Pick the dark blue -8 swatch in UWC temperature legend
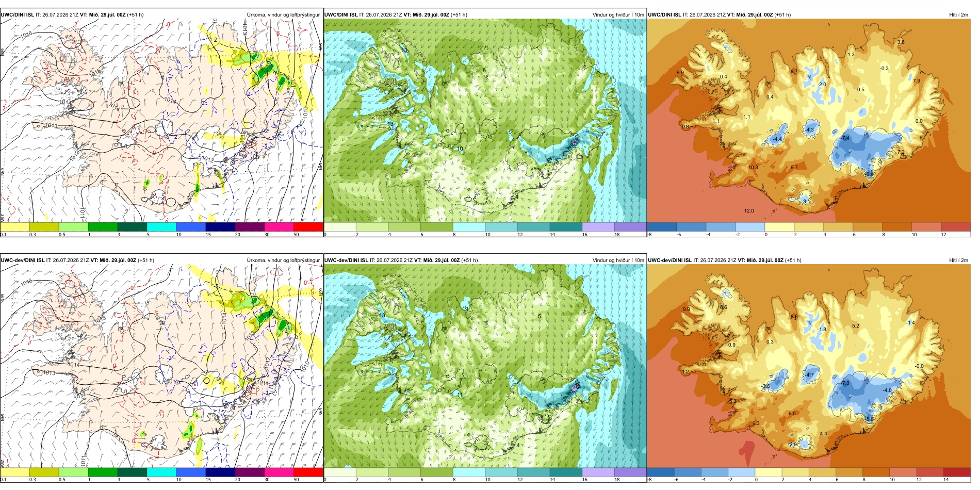 click(x=662, y=227)
